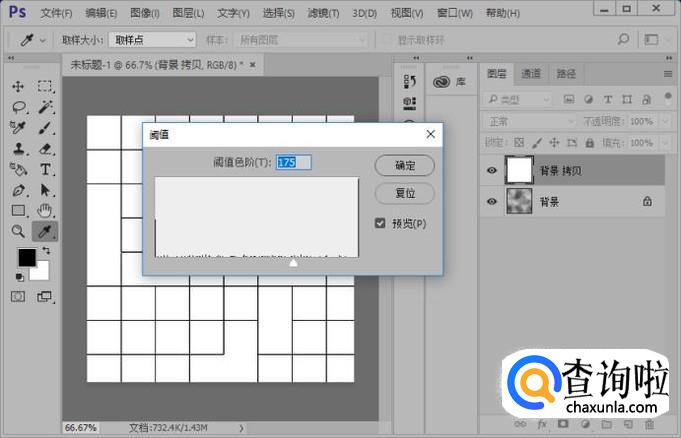Select the Pen tool
The width and height of the screenshot is (681, 438).
pos(18,190)
